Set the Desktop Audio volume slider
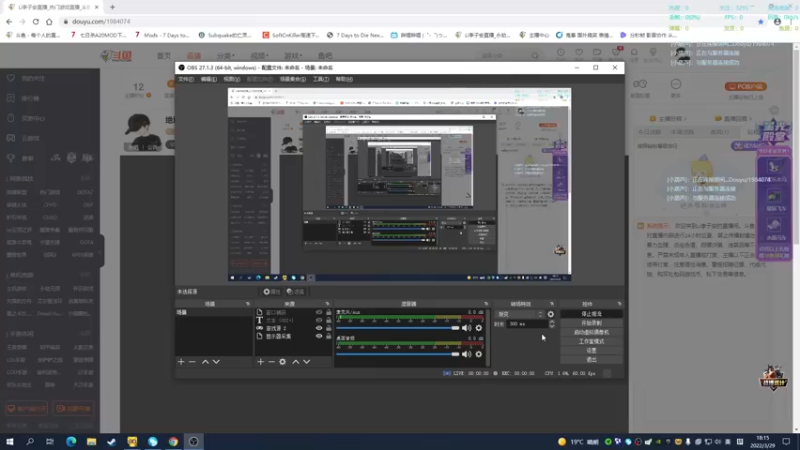This screenshot has width=800, height=450. [x=398, y=354]
